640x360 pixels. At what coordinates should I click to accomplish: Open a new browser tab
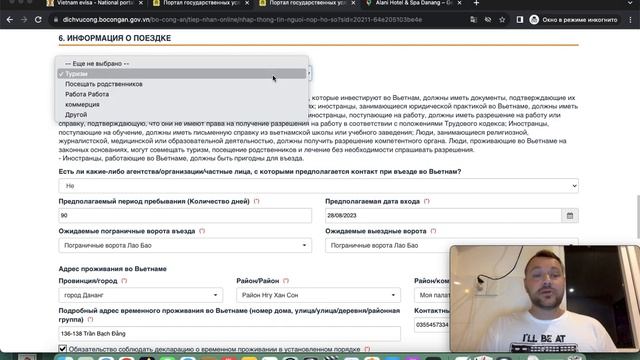[x=476, y=3]
